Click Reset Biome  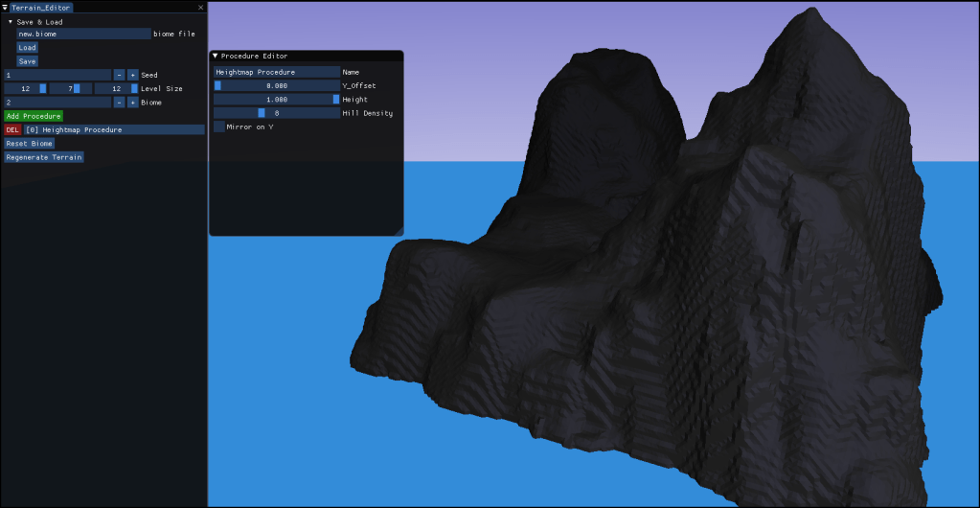(29, 143)
